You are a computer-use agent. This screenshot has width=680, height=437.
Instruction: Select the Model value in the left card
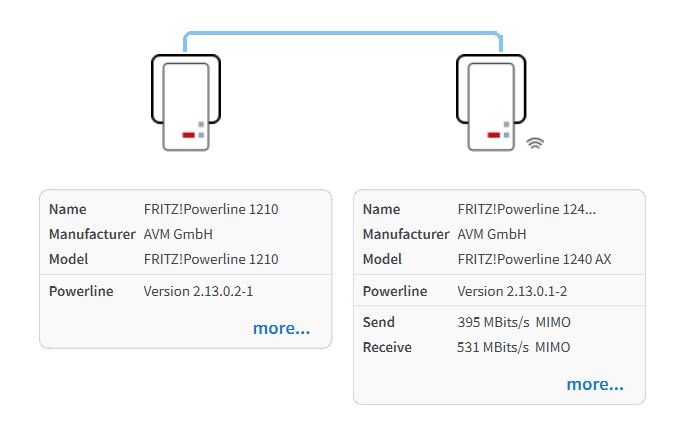coord(211,259)
